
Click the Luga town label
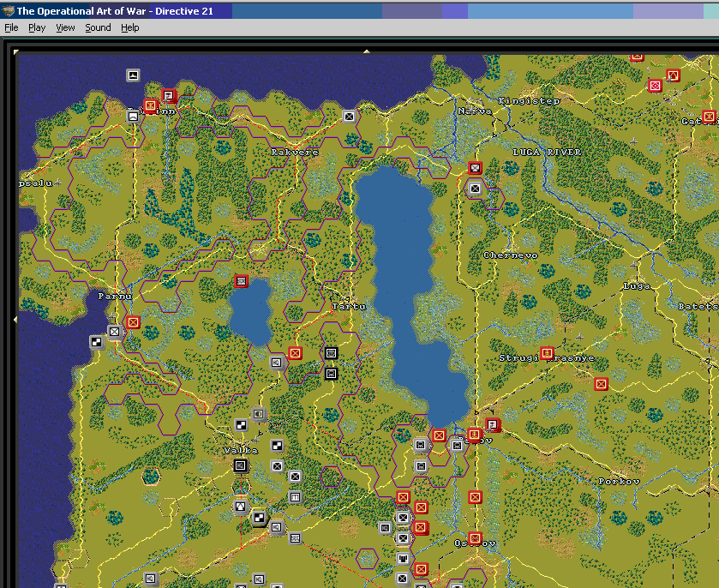[x=637, y=286]
